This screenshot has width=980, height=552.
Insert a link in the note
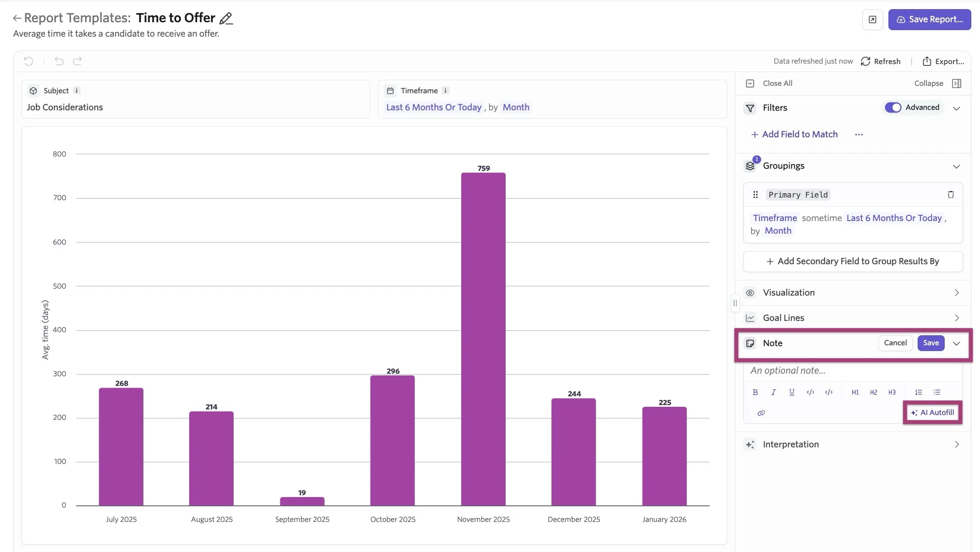761,413
